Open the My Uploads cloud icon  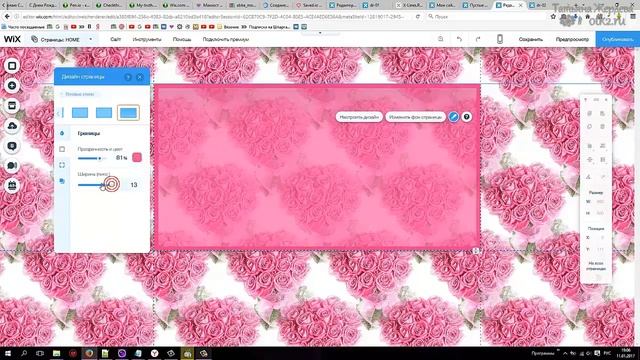[12, 126]
